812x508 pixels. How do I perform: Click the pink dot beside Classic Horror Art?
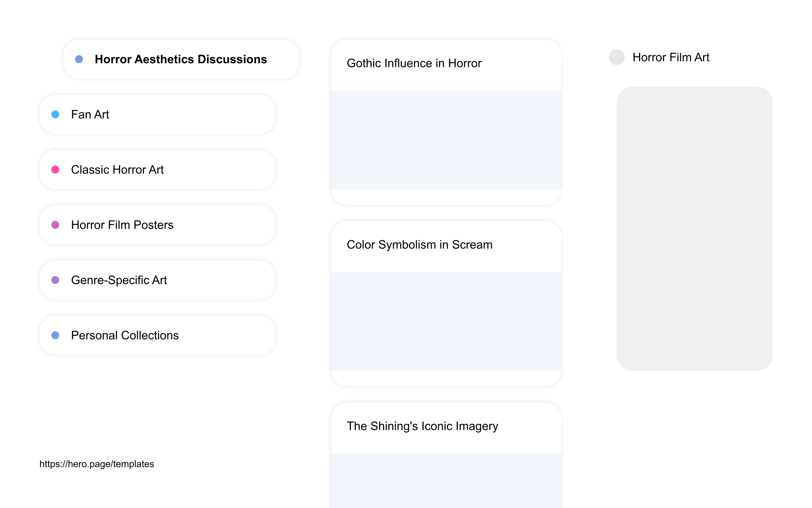[x=55, y=170]
